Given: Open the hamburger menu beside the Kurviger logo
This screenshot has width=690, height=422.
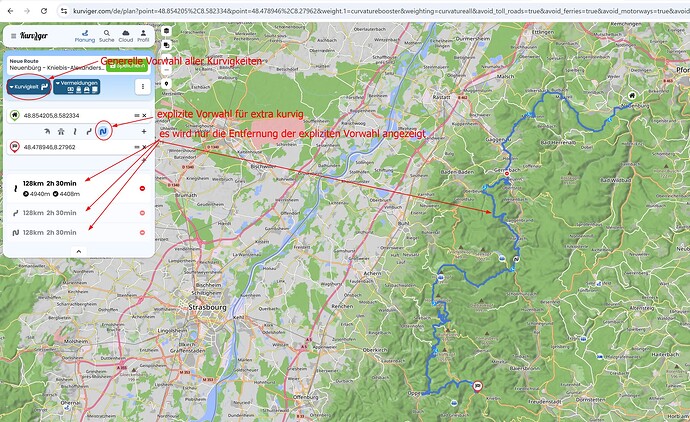Looking at the screenshot, I should 13,36.
